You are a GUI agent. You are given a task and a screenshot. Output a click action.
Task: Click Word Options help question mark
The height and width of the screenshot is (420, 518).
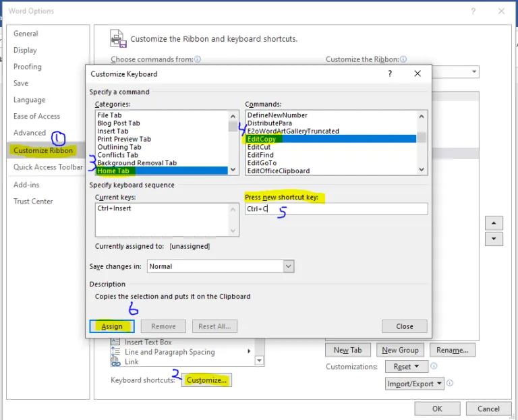tap(473, 11)
